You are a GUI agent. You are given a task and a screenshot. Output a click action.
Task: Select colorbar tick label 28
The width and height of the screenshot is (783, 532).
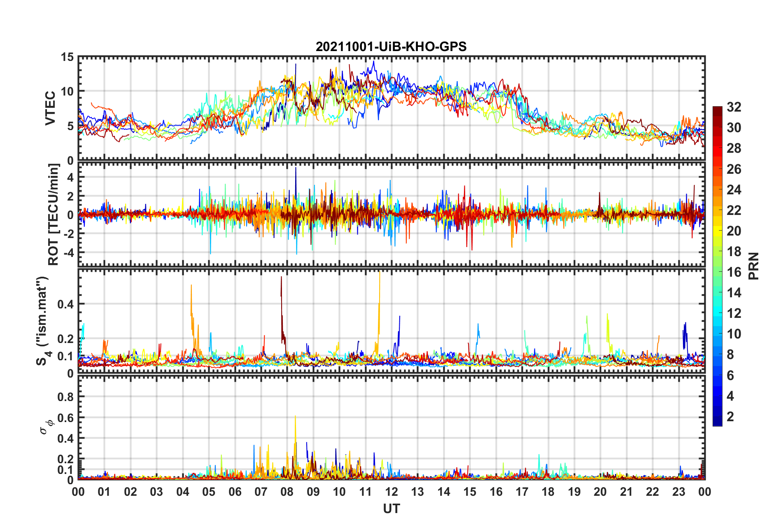(734, 148)
